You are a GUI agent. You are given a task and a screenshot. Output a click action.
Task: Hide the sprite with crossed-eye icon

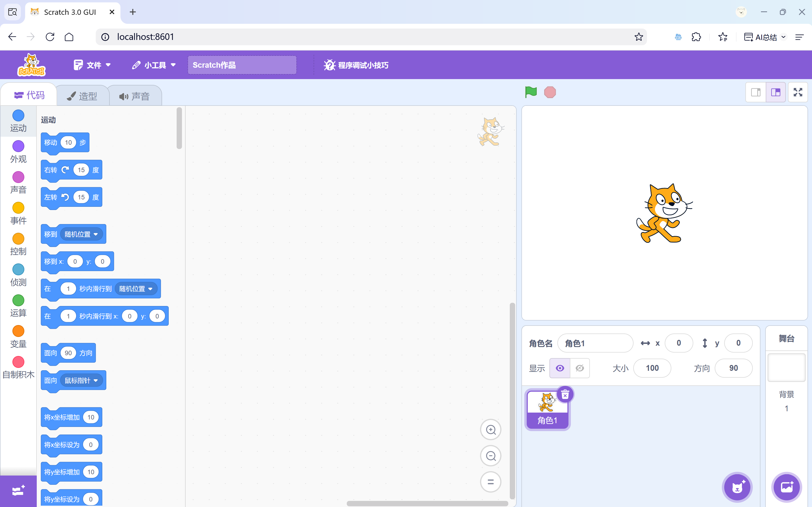(580, 368)
